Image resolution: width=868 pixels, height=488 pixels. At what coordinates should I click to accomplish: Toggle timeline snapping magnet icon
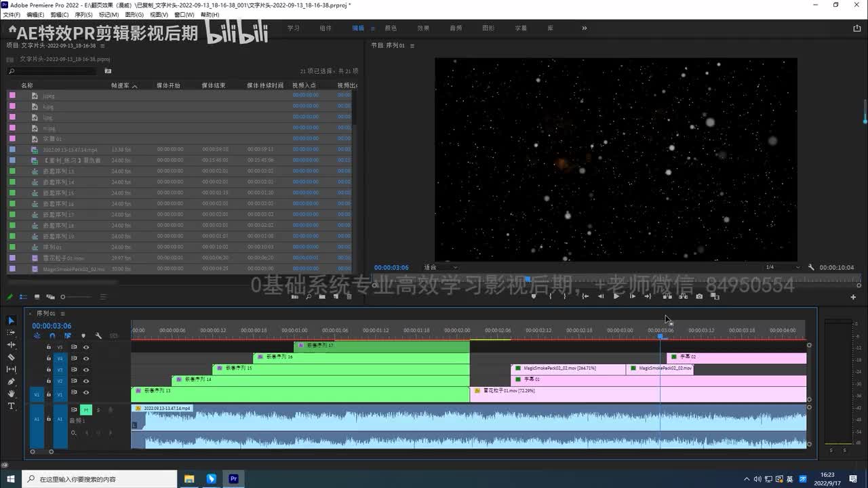pyautogui.click(x=52, y=335)
